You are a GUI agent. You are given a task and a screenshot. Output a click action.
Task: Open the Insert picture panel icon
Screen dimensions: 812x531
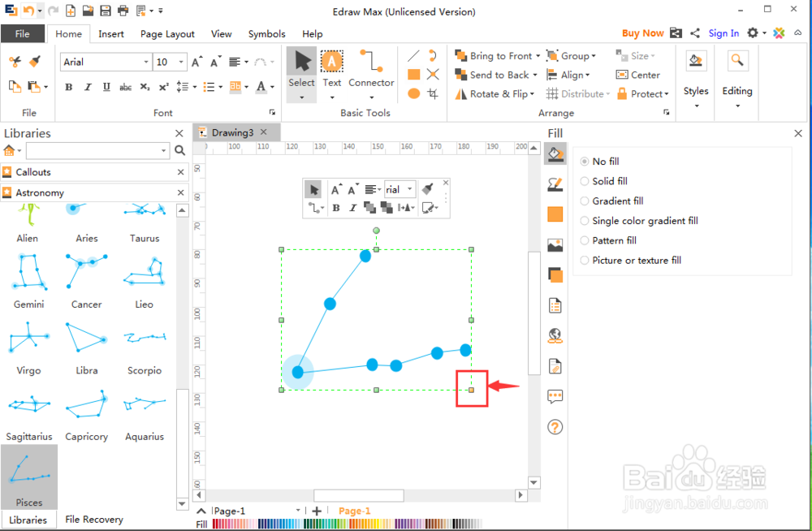tap(555, 244)
